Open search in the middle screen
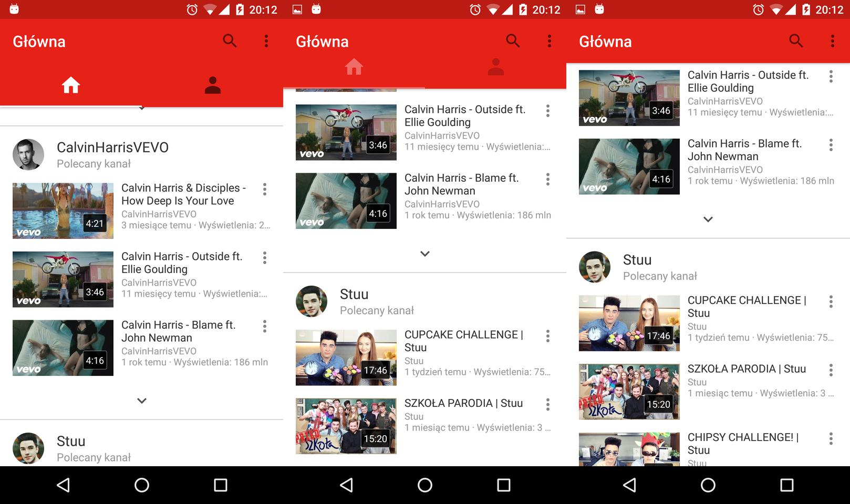Screen dimensions: 850x504 click(x=513, y=41)
